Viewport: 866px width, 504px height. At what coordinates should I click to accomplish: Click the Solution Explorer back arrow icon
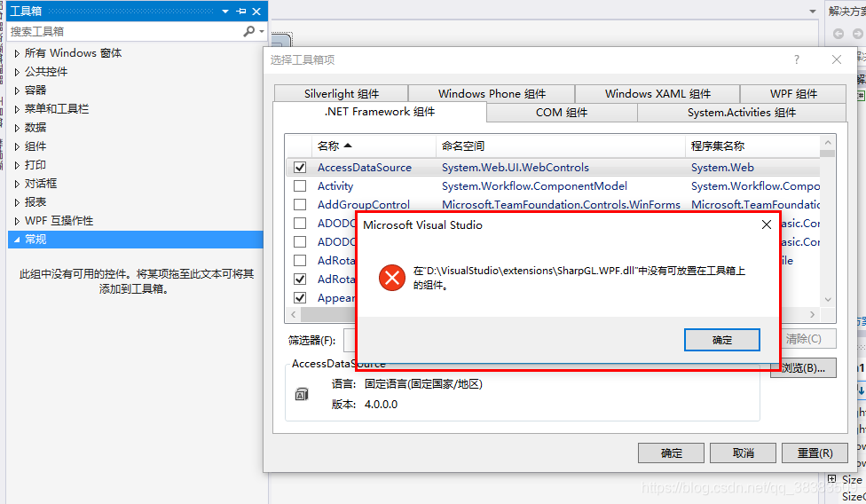(x=838, y=34)
